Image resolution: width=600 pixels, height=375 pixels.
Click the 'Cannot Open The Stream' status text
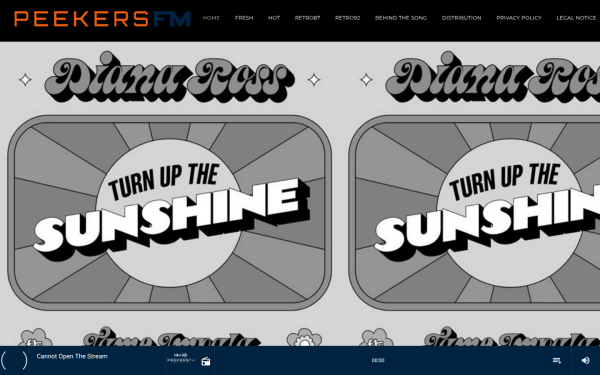point(72,356)
